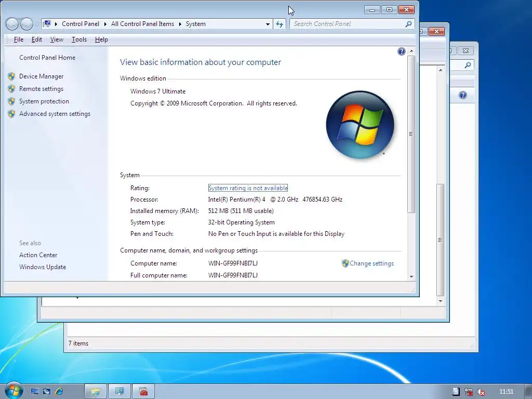Screen dimensions: 532x399
Task: Expand arrow after Control Panel breadcrumb
Action: coord(105,24)
